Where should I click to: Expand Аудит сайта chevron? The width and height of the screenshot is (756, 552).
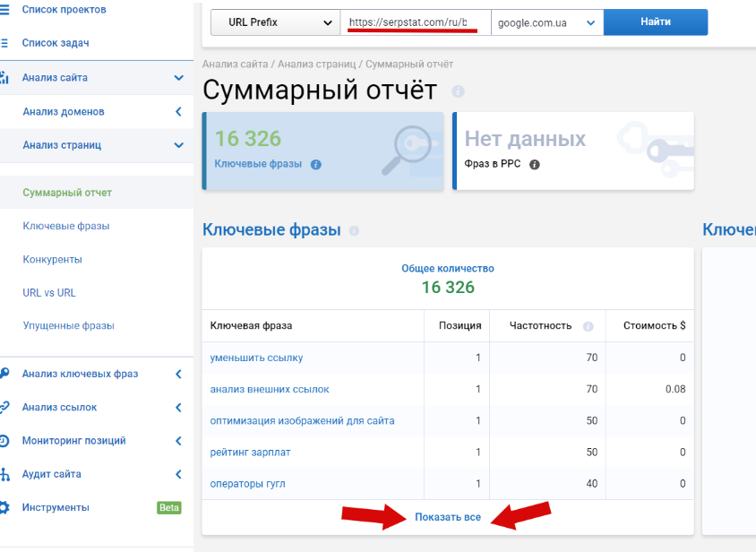[x=179, y=474]
